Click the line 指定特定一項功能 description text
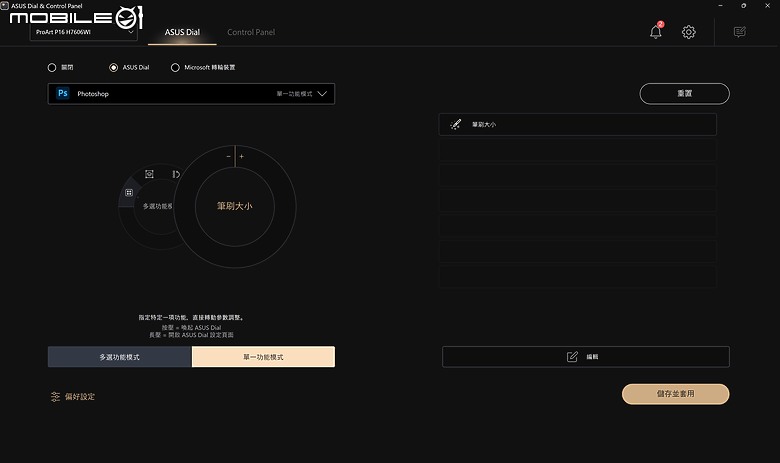This screenshot has width=780, height=463. coord(192,317)
